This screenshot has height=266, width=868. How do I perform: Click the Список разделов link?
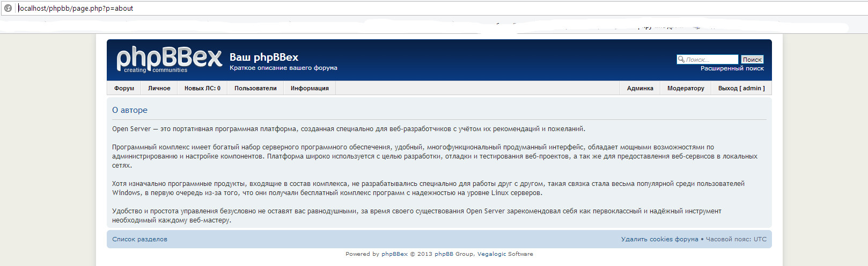point(139,239)
